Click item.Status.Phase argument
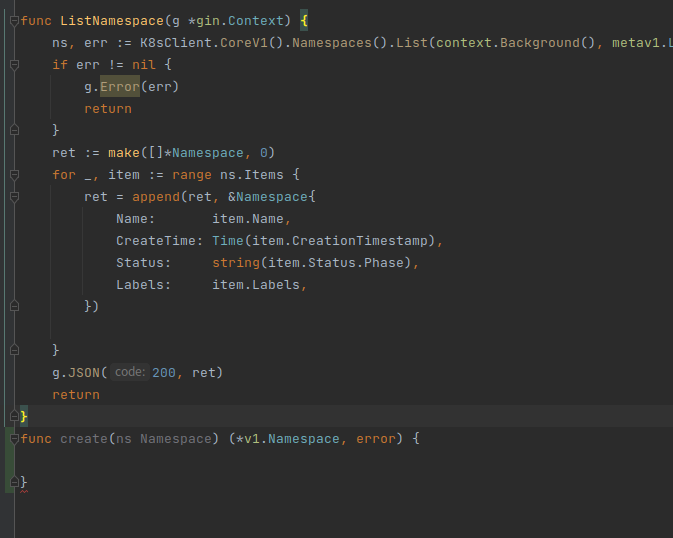 tap(336, 263)
